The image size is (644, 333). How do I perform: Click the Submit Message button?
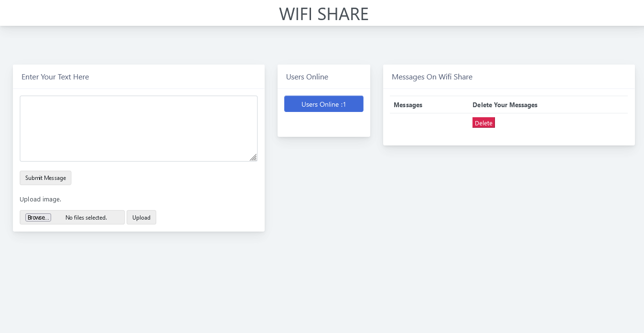(45, 178)
